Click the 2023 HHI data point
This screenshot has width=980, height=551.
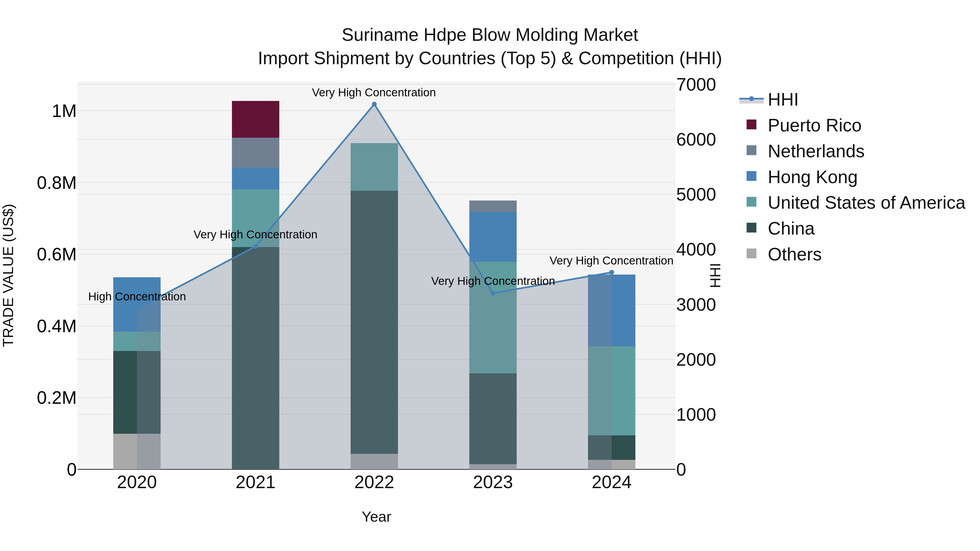click(493, 293)
